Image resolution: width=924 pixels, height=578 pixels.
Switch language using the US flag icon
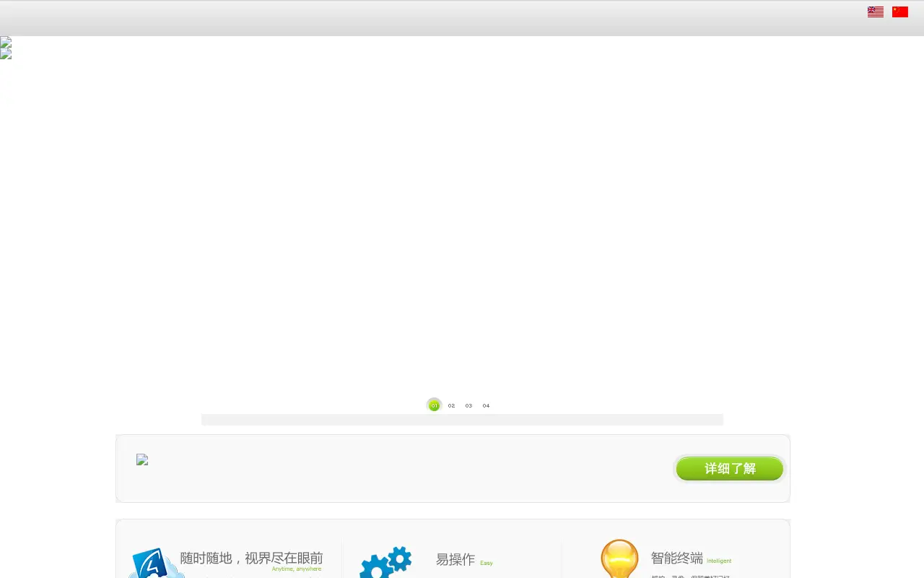click(876, 12)
